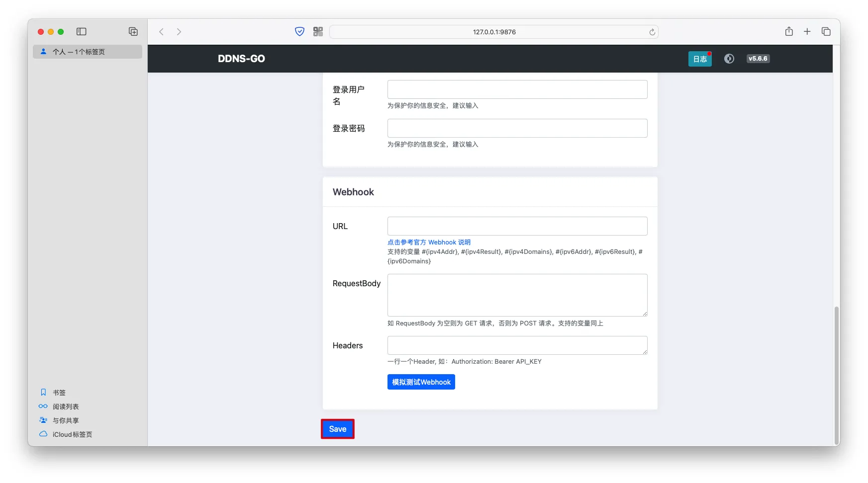Reload the page
The image size is (868, 483).
pyautogui.click(x=652, y=32)
